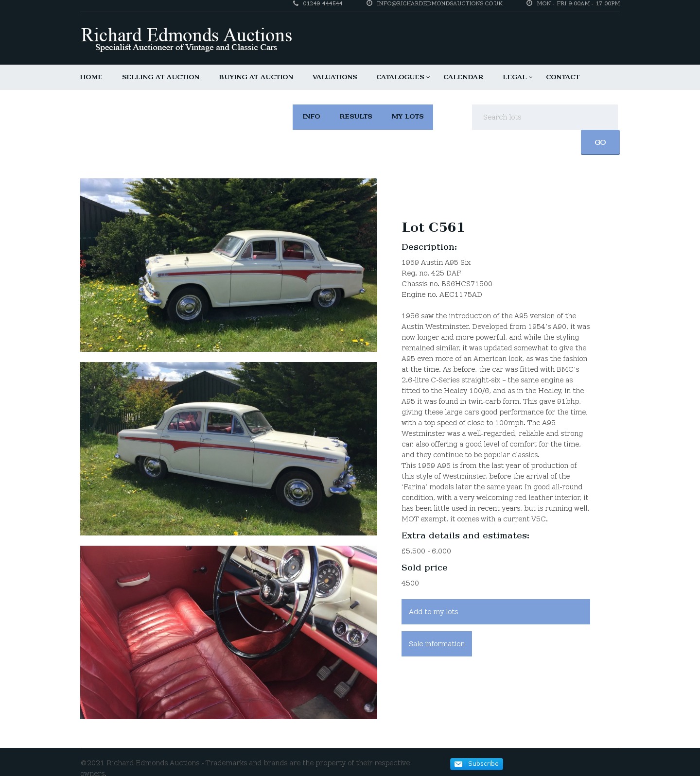Click the 1959 Austin A95 Six title
The image size is (700, 776).
(x=436, y=262)
